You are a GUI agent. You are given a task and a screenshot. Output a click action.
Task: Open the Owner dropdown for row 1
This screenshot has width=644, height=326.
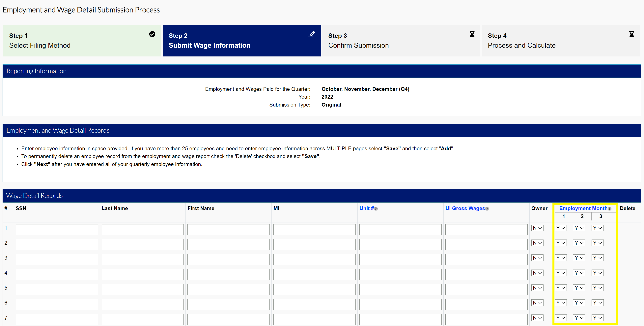click(537, 228)
